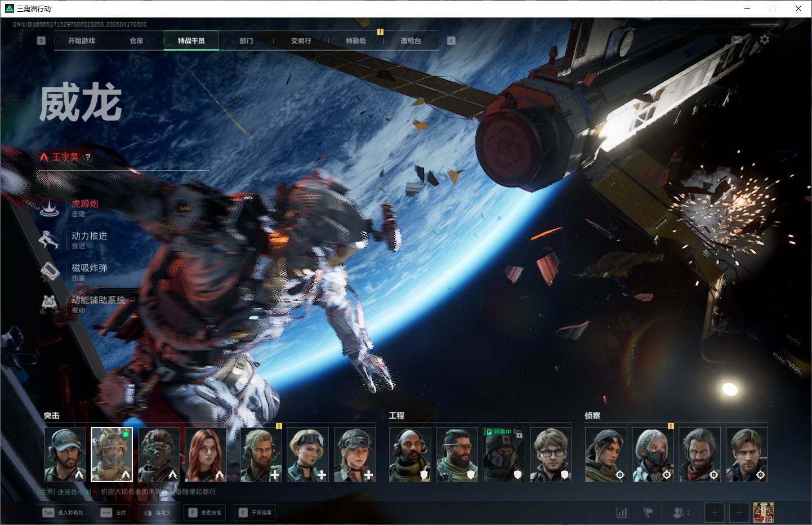Open the statistics bar chart icon

(622, 513)
